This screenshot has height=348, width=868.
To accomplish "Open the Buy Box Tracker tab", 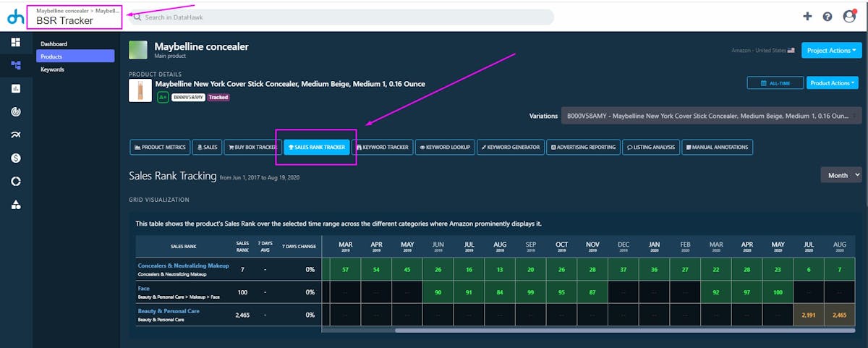I will click(252, 147).
